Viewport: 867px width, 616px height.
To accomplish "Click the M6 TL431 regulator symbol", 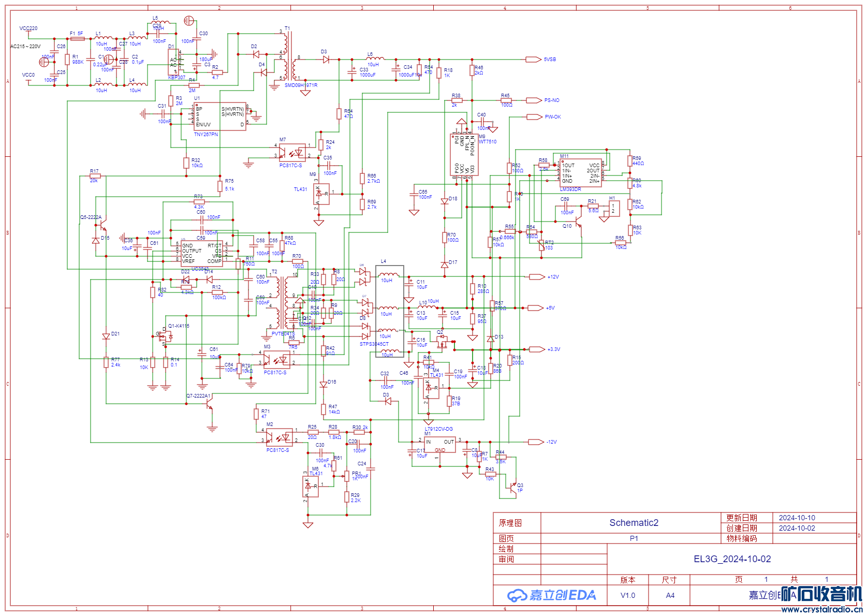I will point(311,487).
